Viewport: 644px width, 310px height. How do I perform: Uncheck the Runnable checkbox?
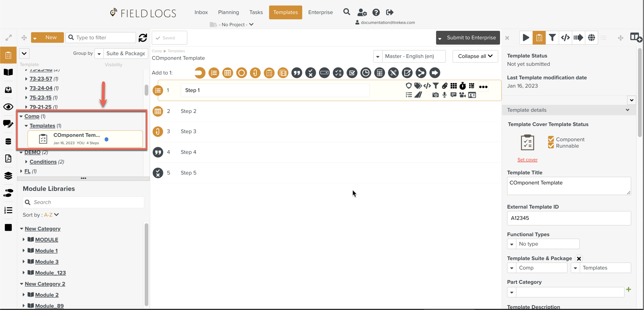(551, 146)
